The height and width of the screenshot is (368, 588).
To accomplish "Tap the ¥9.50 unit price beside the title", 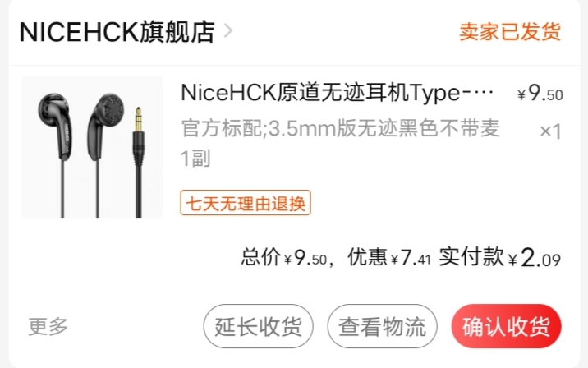I will [x=540, y=94].
